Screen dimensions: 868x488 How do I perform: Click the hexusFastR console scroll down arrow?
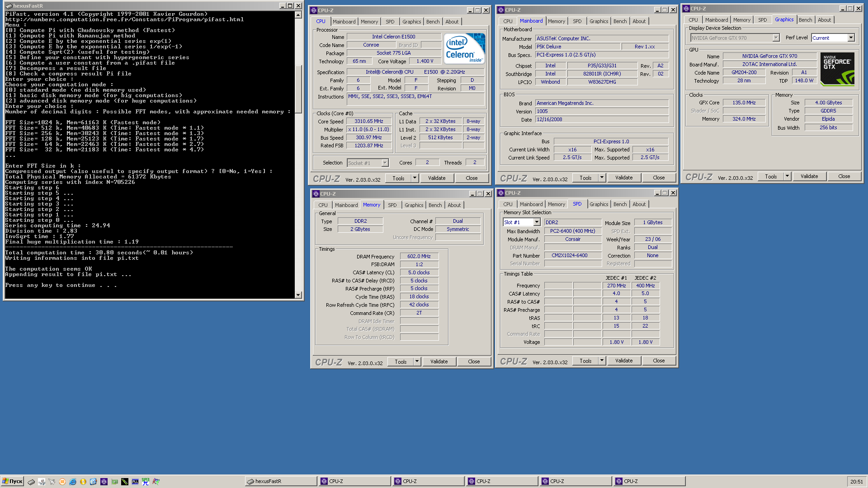click(x=298, y=295)
